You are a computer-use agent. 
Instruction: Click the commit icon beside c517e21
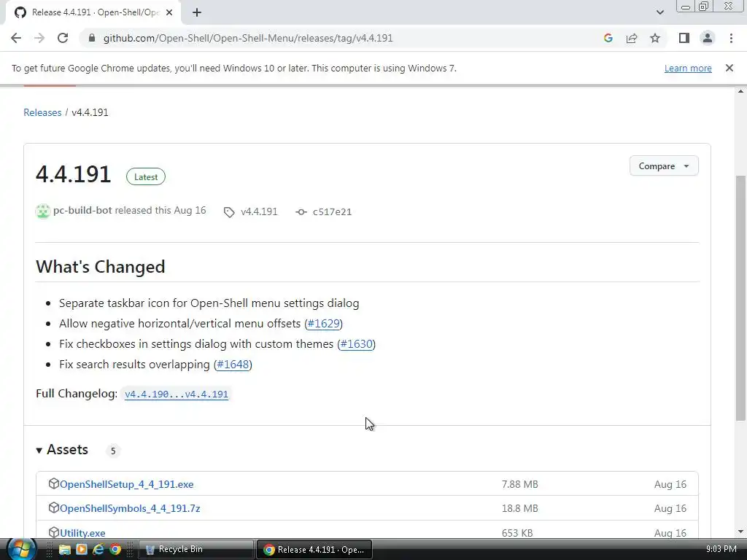click(x=301, y=212)
